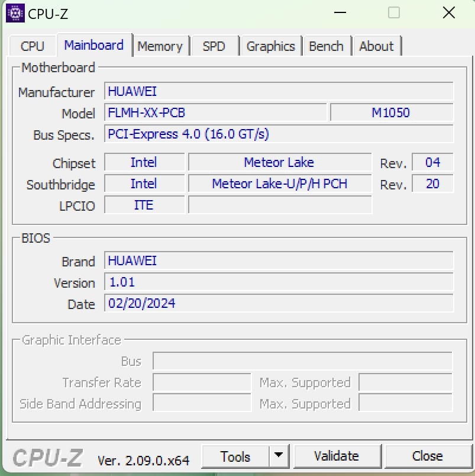The width and height of the screenshot is (475, 476).
Task: Open the CPU tab
Action: coord(33,46)
